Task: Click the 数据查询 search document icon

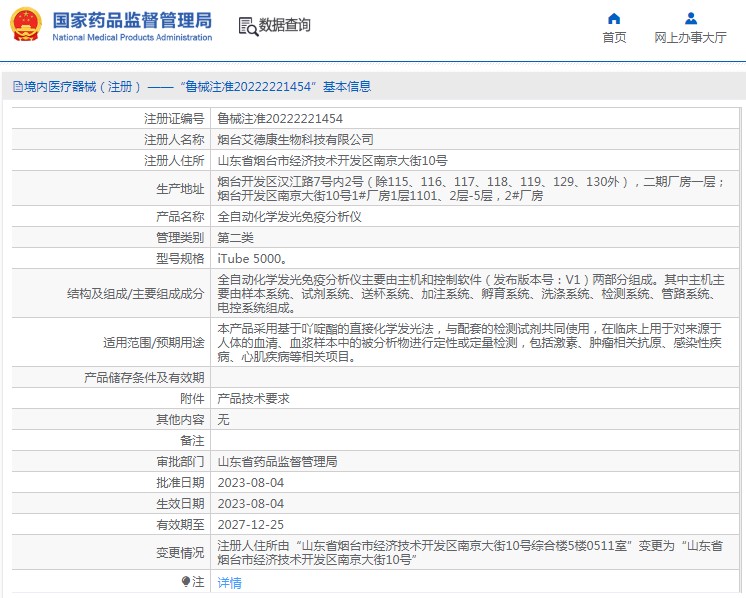Action: [x=248, y=27]
